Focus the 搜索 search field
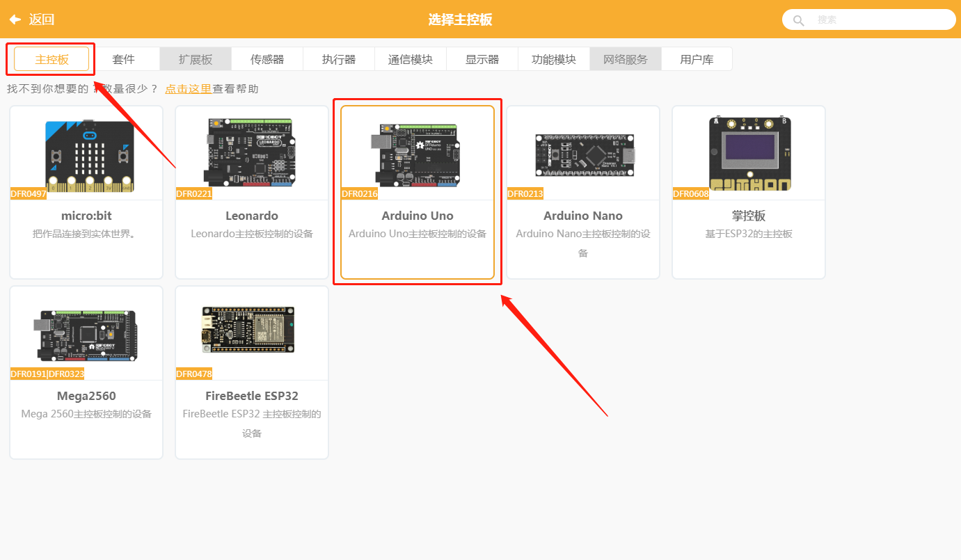The width and height of the screenshot is (961, 560). [868, 20]
